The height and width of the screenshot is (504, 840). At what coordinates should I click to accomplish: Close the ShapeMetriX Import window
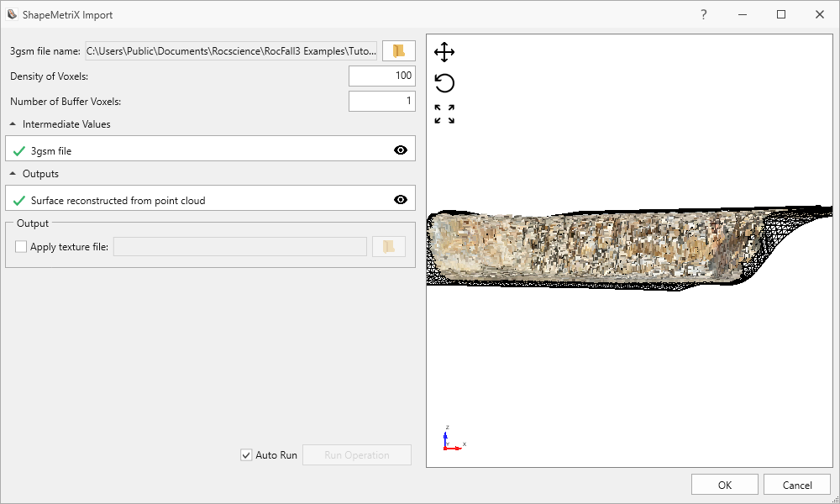point(820,14)
